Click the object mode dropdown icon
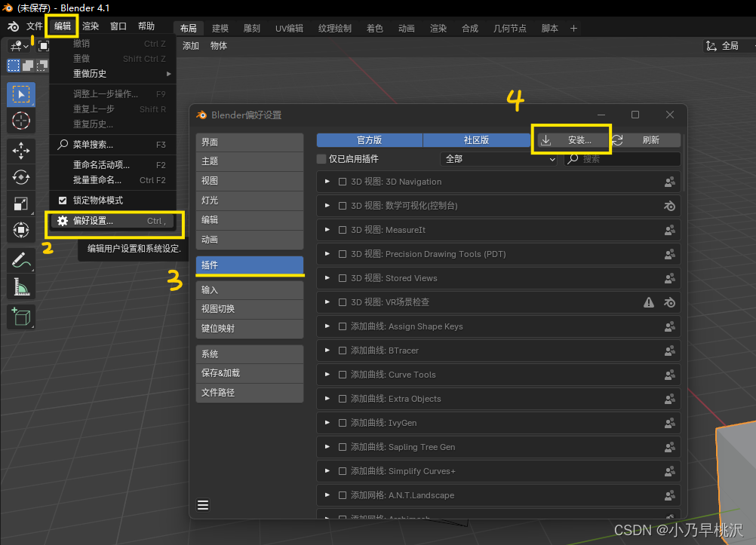Viewport: 756px width, 545px height. click(44, 46)
